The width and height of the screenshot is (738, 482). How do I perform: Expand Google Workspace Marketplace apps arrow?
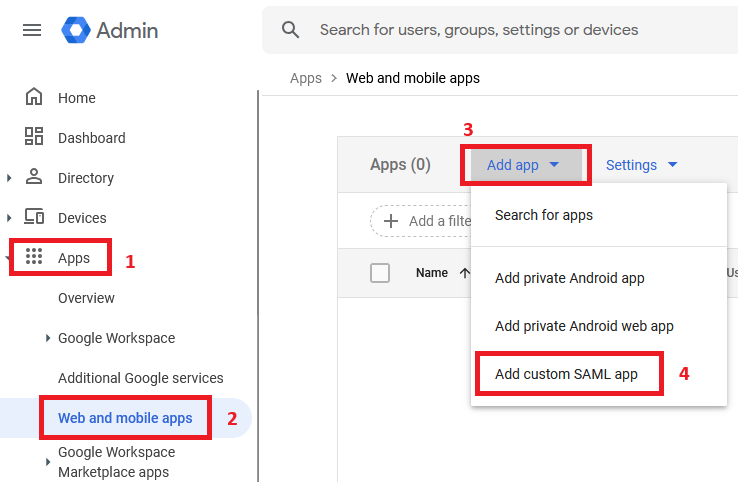[x=48, y=462]
